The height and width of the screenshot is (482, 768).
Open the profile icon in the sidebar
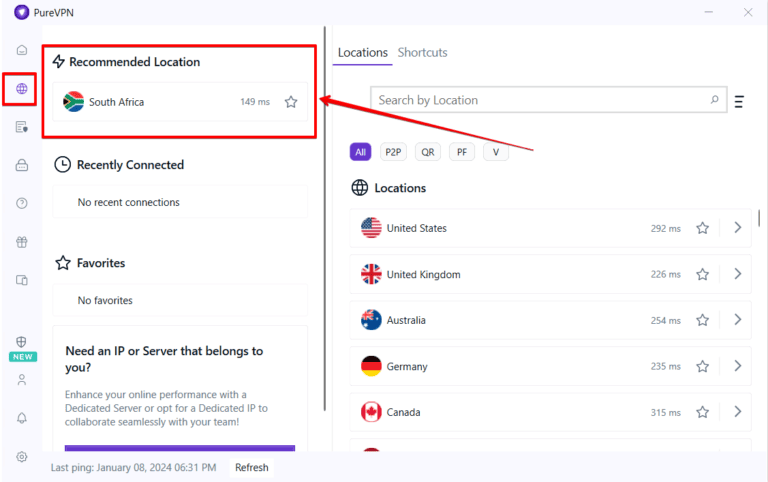coord(22,380)
